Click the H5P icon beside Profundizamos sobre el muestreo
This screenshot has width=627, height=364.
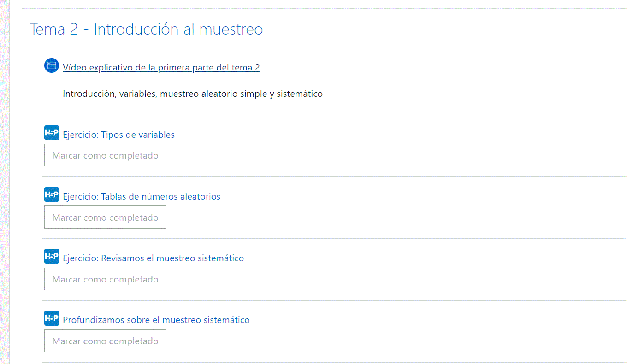click(x=52, y=318)
